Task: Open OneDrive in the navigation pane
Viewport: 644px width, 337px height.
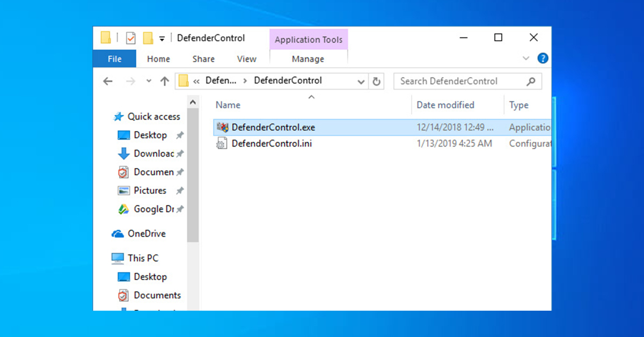Action: (x=146, y=234)
